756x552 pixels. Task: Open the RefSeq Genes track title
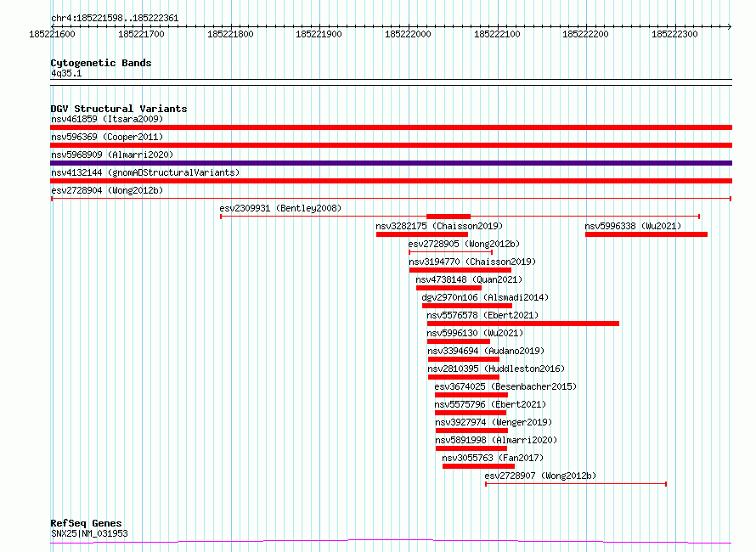pos(86,523)
